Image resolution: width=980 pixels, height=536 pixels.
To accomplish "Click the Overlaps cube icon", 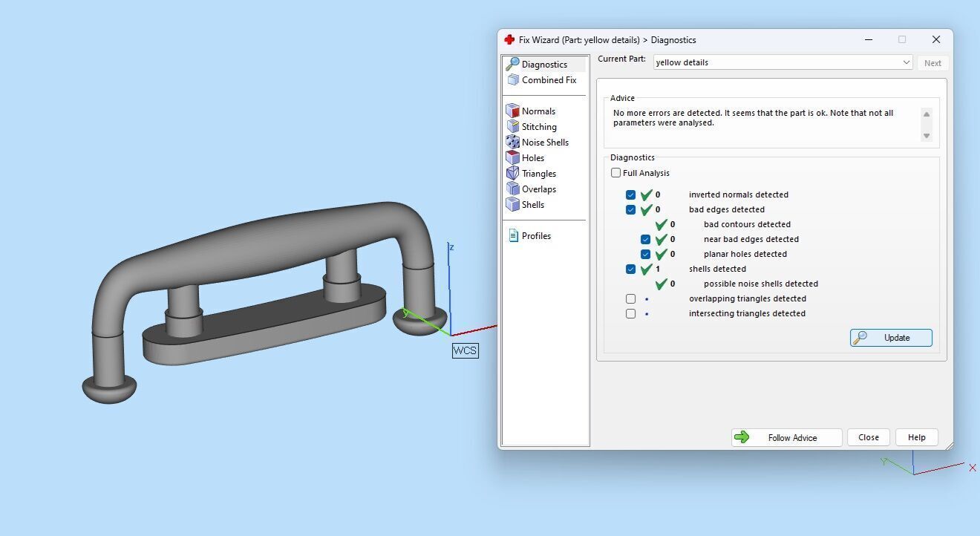I will click(512, 189).
